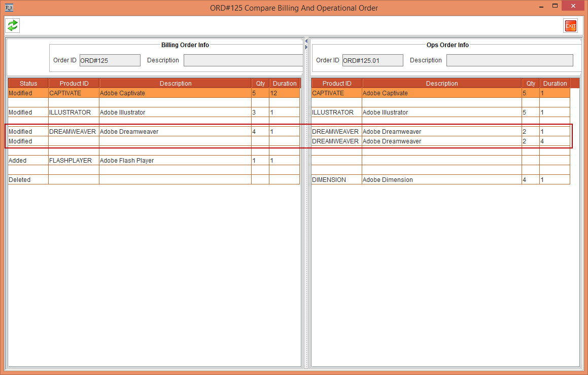The height and width of the screenshot is (375, 588).
Task: Click the Ops Order ID field
Action: point(372,60)
